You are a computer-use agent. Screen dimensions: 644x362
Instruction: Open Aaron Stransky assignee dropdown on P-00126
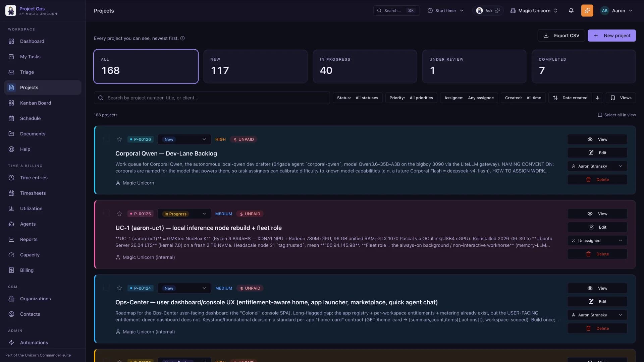click(597, 166)
